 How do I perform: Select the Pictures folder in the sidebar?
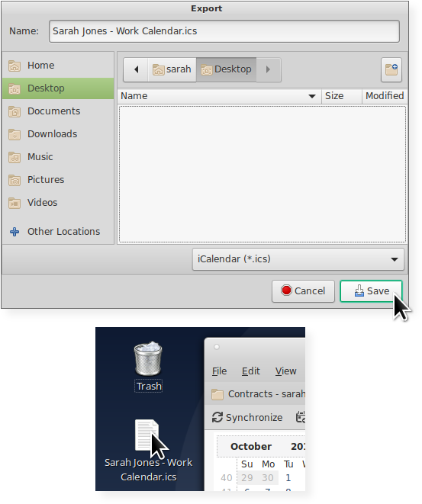pos(58,180)
